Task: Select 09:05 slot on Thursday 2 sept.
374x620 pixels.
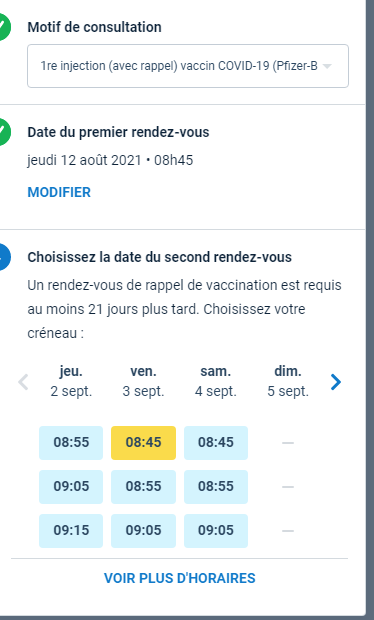Action: point(71,486)
